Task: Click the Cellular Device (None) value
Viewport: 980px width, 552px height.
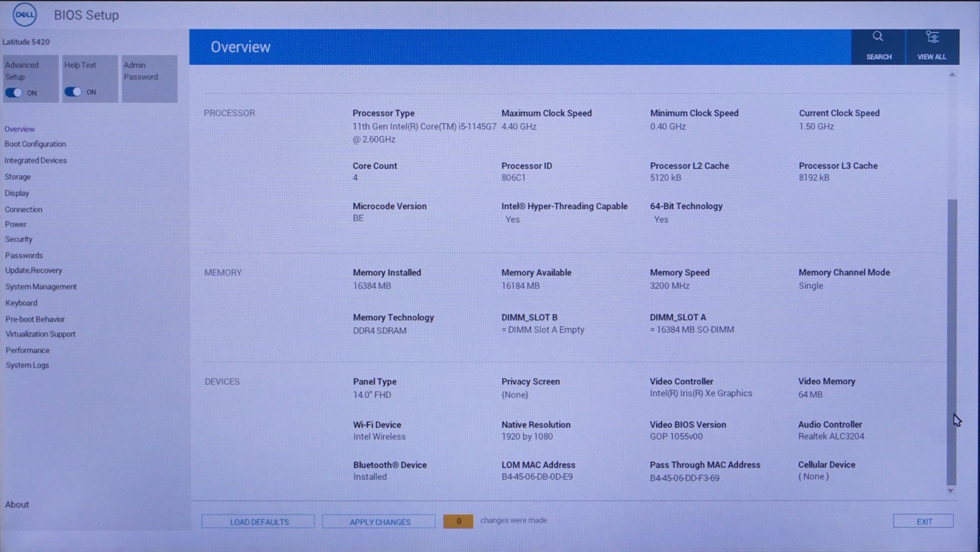Action: coord(813,477)
